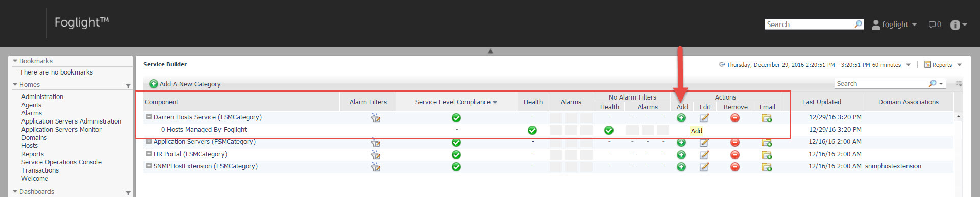Click the Add icon for Darren Hosts Service

tap(681, 118)
